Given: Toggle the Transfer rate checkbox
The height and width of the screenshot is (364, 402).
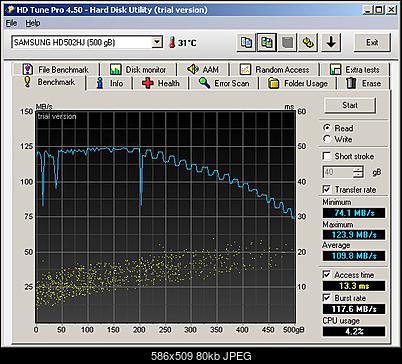Looking at the screenshot, I should (x=327, y=189).
